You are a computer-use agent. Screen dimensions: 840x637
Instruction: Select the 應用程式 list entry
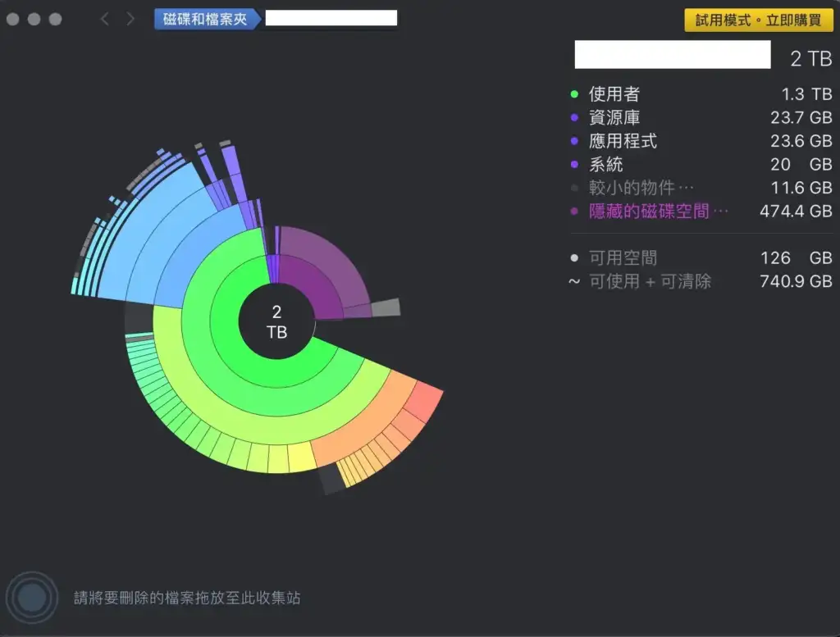coord(623,142)
